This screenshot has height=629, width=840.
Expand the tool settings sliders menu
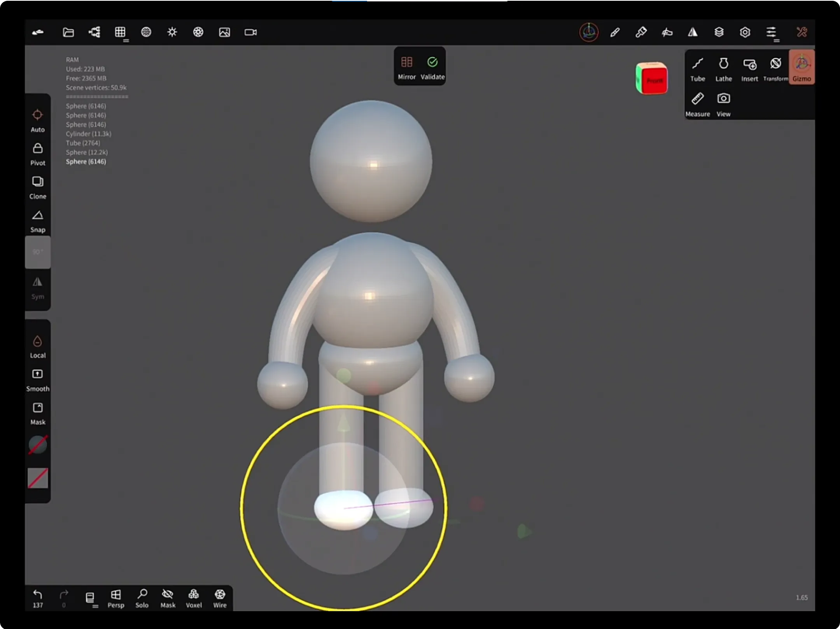(x=772, y=33)
